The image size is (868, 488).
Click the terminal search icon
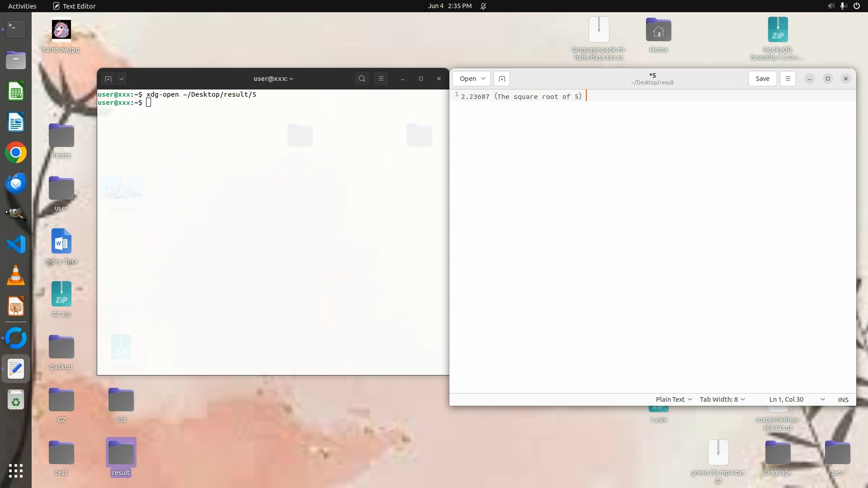click(362, 79)
